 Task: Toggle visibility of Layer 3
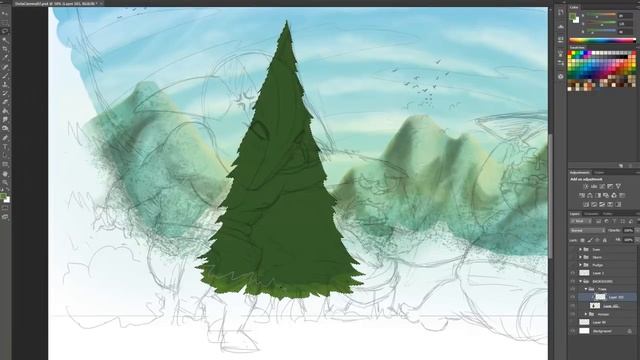572,273
